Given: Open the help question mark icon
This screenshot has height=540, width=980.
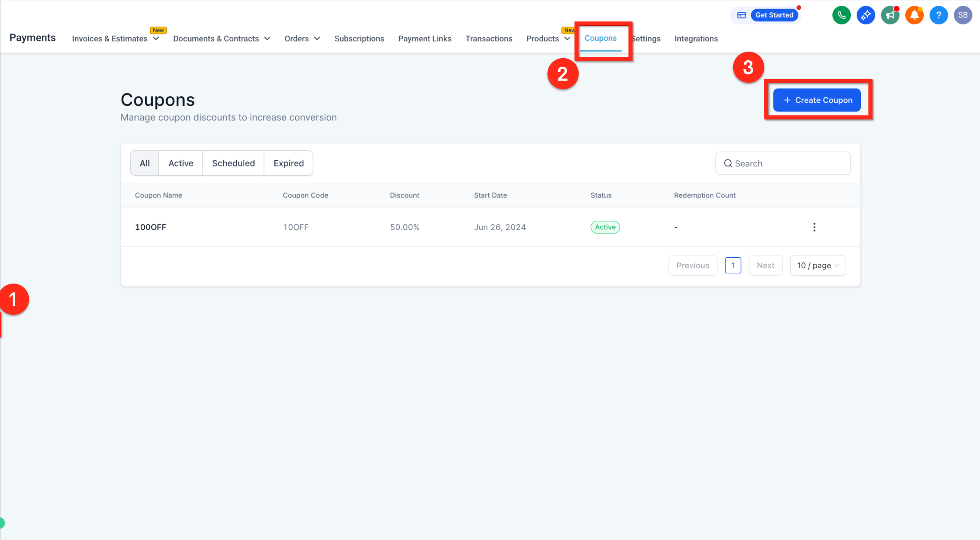Looking at the screenshot, I should 939,15.
